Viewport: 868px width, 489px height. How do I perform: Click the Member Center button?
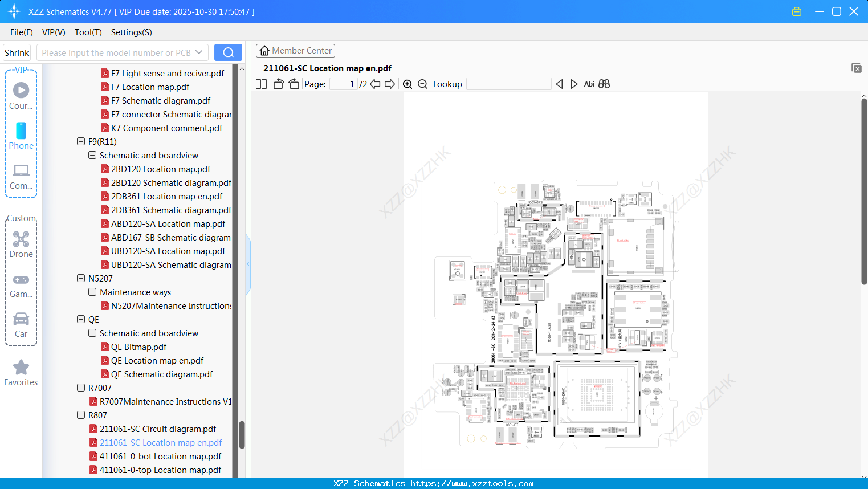point(295,50)
